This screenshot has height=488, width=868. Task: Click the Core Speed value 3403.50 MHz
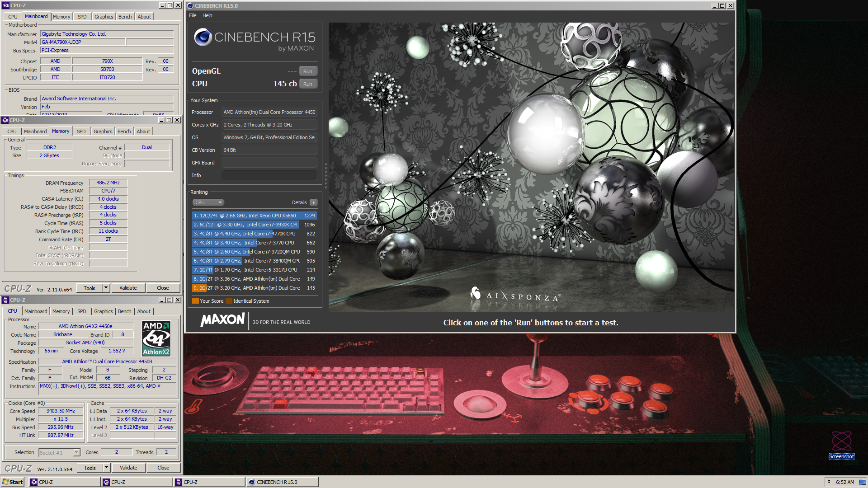[x=61, y=411]
